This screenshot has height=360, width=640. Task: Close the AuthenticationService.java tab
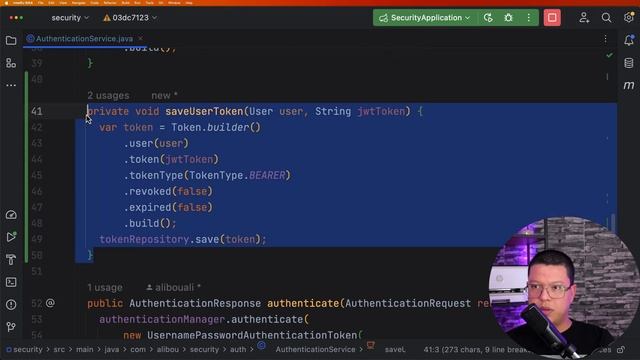click(x=140, y=38)
